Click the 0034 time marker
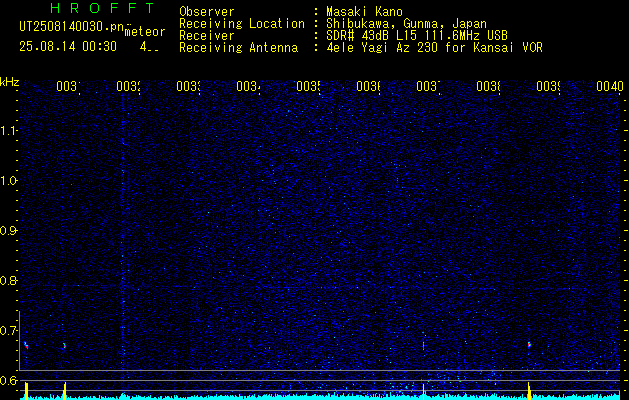 248,86
